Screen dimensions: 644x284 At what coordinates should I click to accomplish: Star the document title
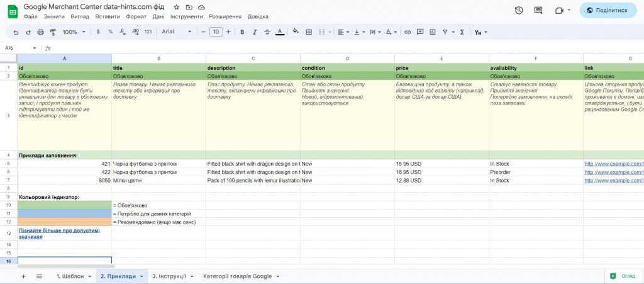pos(177,6)
